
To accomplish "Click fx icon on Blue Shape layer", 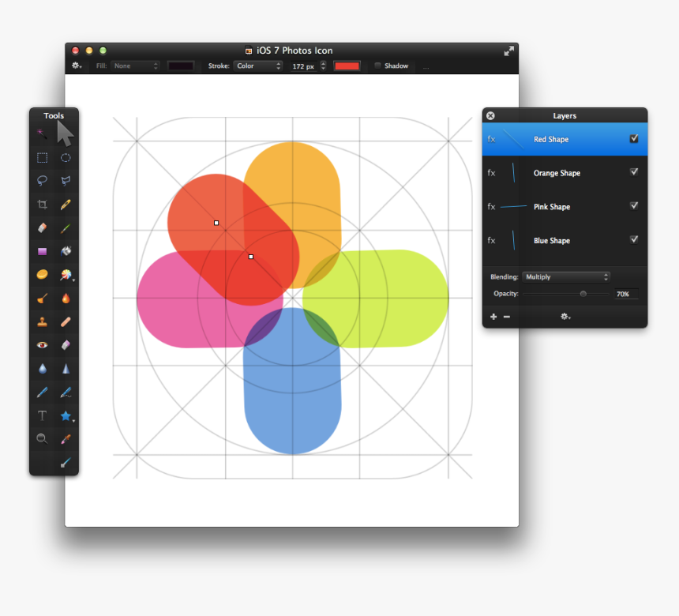I will (x=492, y=240).
